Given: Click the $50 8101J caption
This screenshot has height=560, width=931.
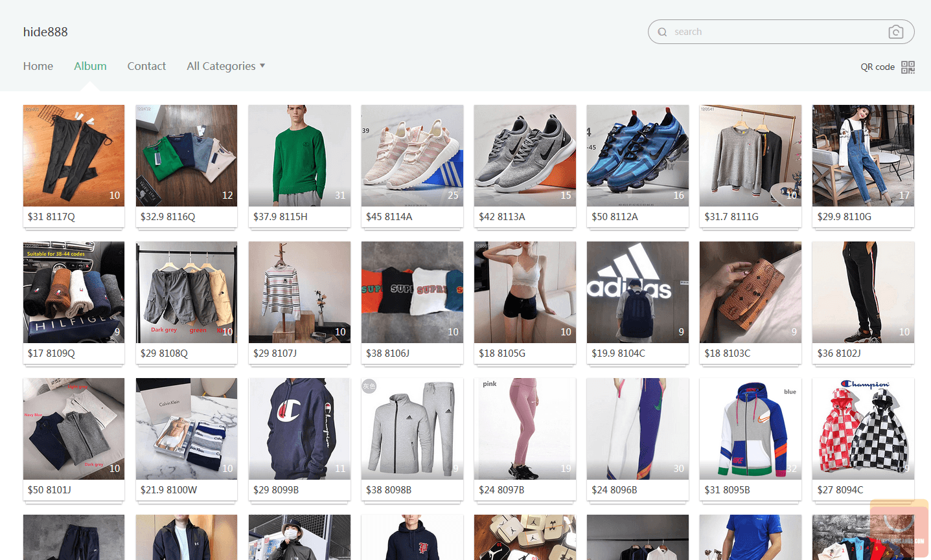Looking at the screenshot, I should 49,490.
